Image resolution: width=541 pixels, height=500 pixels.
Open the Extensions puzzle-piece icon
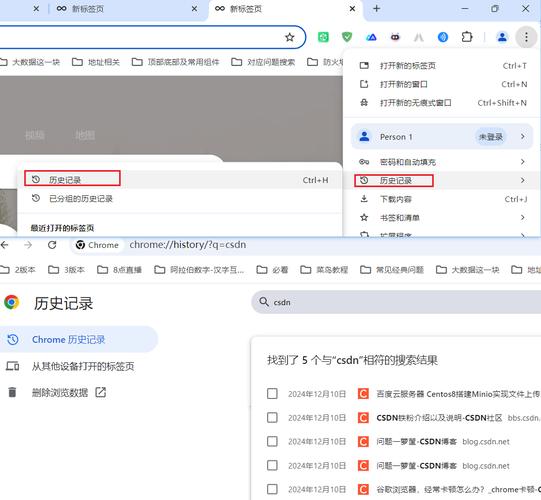(467, 37)
